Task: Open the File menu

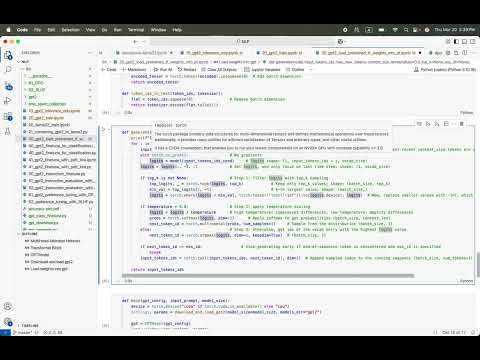Action: tap(37, 30)
